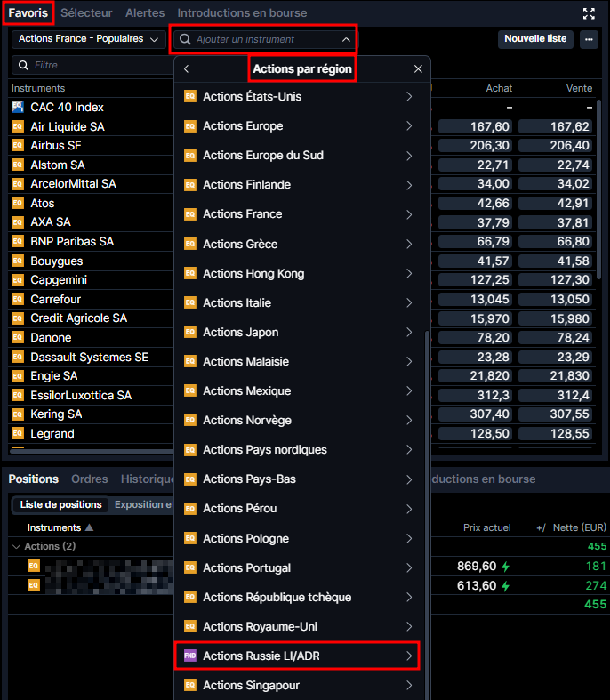Image resolution: width=610 pixels, height=700 pixels.
Task: Click the Air Liquide SA equity icon
Action: pos(18,126)
